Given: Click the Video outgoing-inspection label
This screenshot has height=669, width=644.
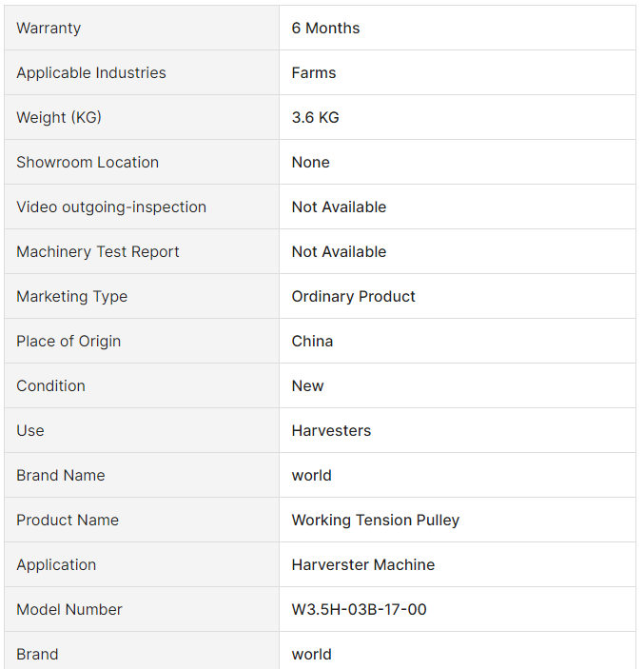Looking at the screenshot, I should point(111,207).
